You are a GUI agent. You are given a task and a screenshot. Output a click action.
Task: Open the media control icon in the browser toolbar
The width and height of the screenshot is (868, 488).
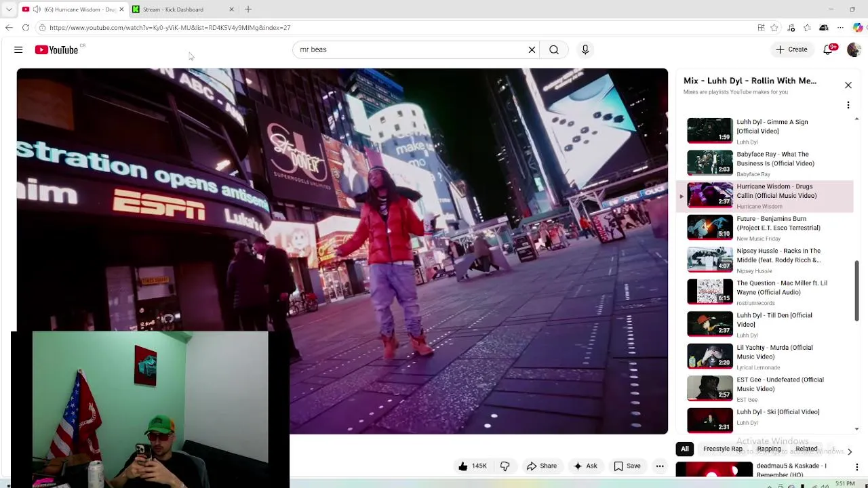(791, 28)
